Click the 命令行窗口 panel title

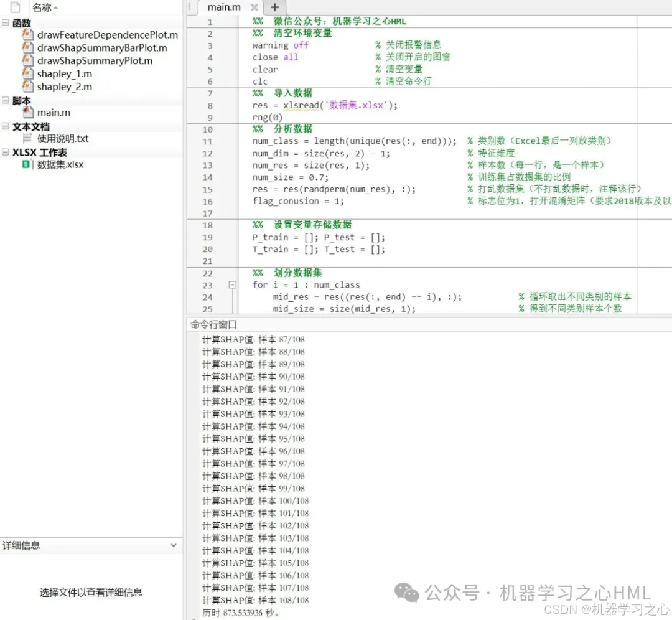coord(213,324)
